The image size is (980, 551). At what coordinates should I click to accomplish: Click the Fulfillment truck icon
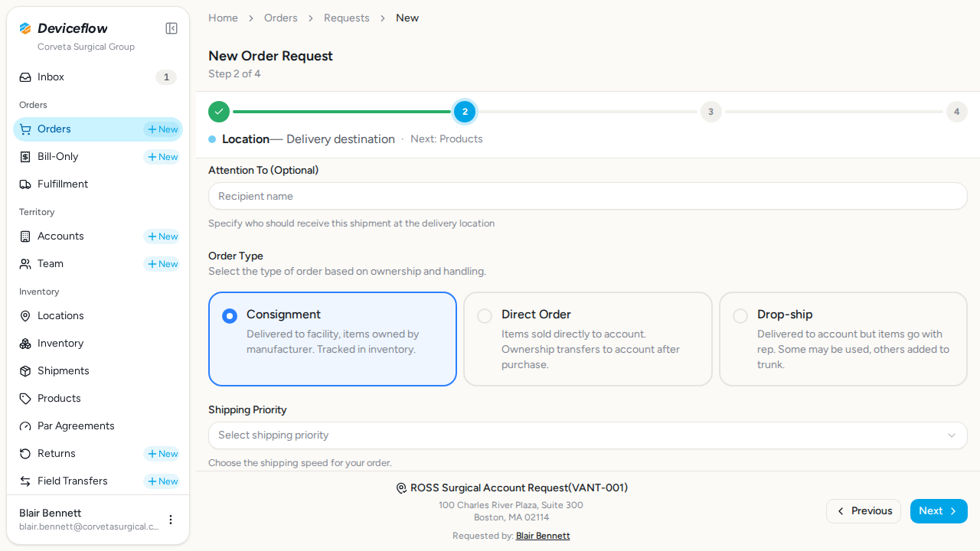tap(25, 184)
